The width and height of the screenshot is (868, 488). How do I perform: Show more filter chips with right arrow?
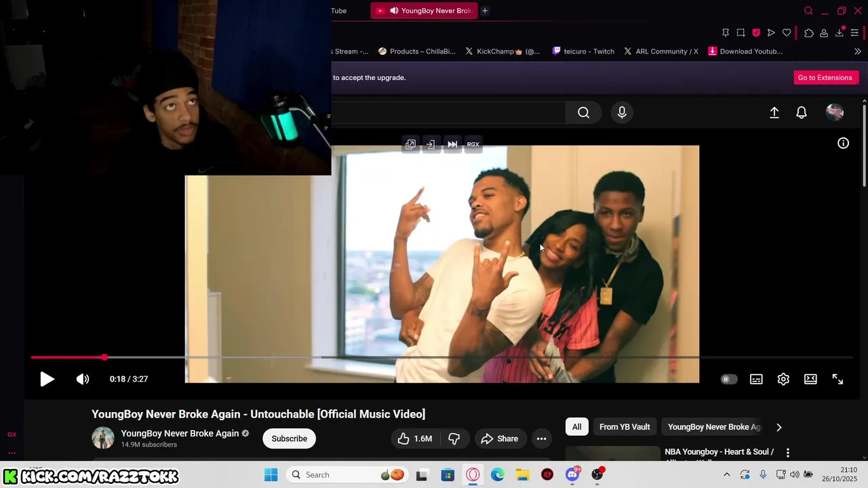coord(778,427)
